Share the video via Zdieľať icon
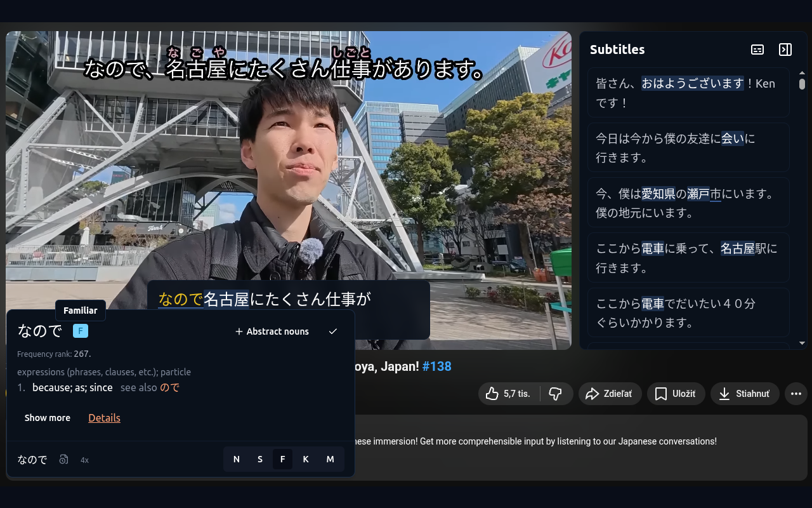This screenshot has height=508, width=812. (609, 394)
